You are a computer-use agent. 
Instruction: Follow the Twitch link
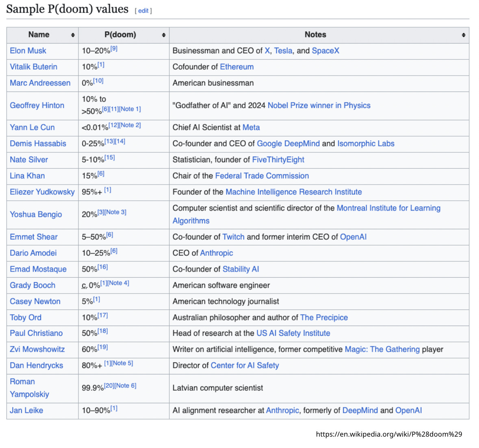click(233, 237)
